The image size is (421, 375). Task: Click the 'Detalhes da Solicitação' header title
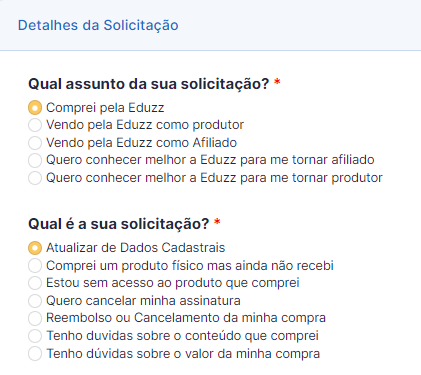pos(98,25)
